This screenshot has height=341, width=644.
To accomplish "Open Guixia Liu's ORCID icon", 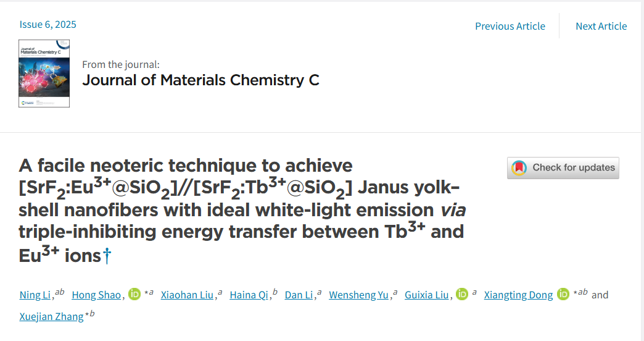I will pos(462,294).
